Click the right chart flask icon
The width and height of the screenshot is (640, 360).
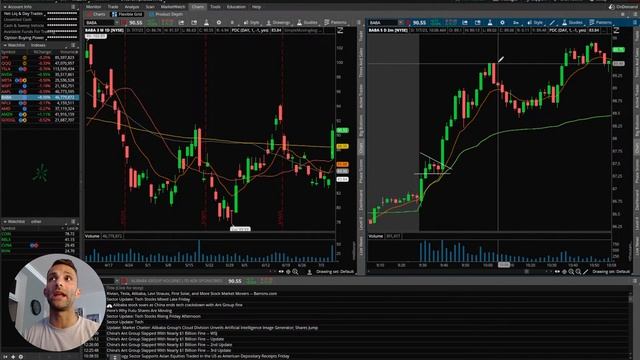point(490,22)
